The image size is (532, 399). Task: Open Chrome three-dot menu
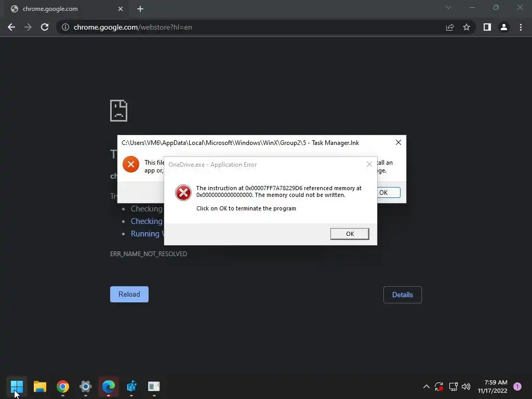click(521, 27)
